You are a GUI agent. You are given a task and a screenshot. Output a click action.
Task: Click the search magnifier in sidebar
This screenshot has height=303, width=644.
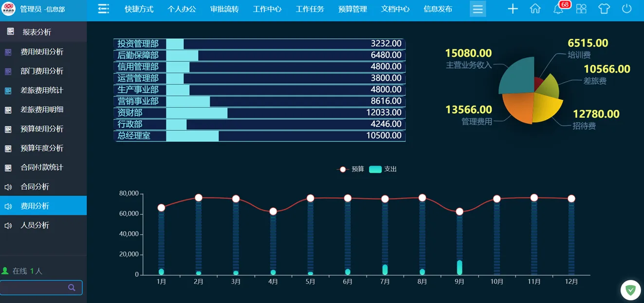[x=72, y=287]
